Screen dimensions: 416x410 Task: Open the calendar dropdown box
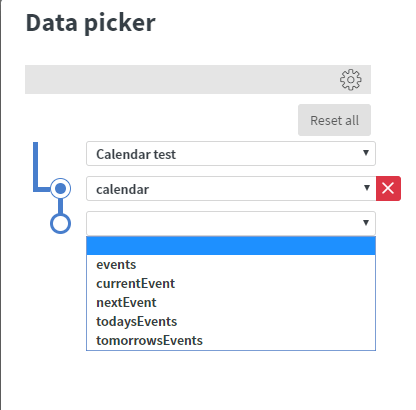231,189
